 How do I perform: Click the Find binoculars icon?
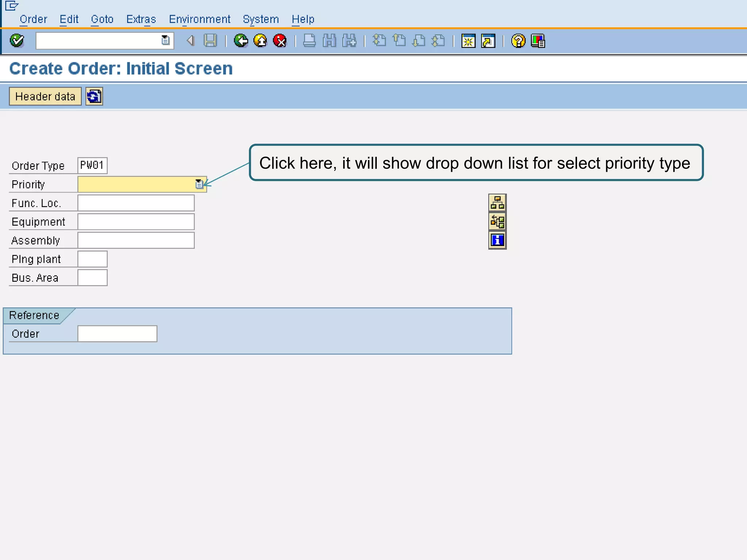point(329,40)
